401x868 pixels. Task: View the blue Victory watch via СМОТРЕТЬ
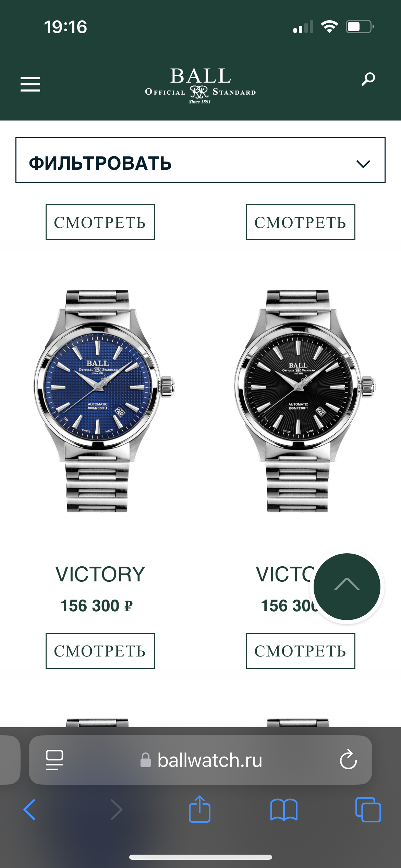100,651
